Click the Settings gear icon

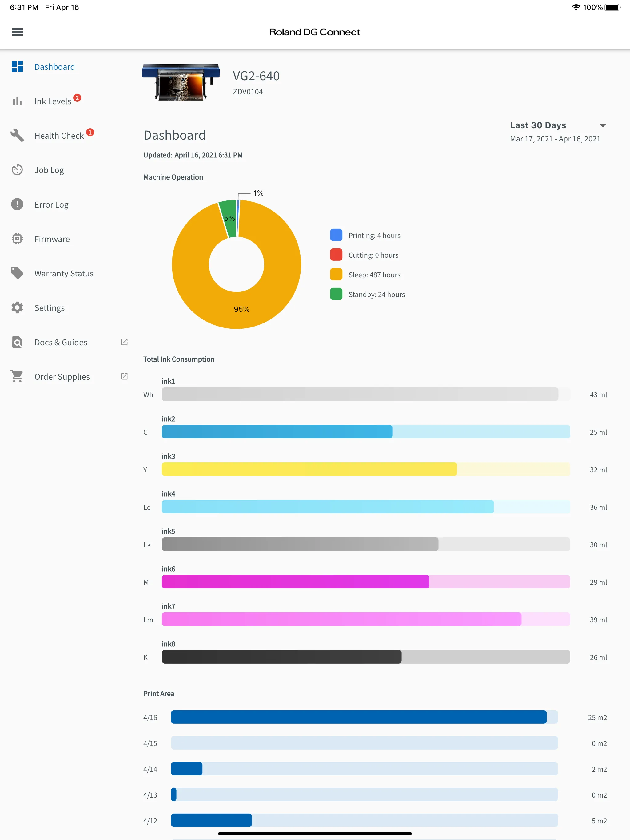point(17,307)
